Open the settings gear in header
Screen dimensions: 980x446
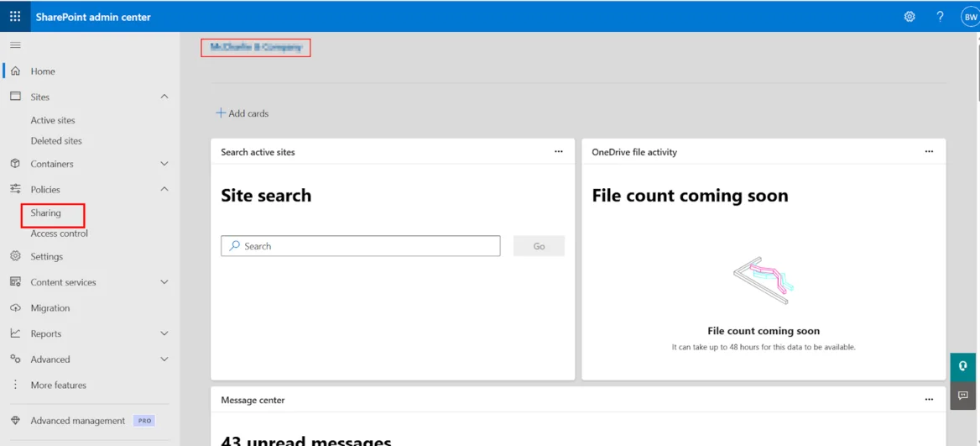pyautogui.click(x=910, y=17)
